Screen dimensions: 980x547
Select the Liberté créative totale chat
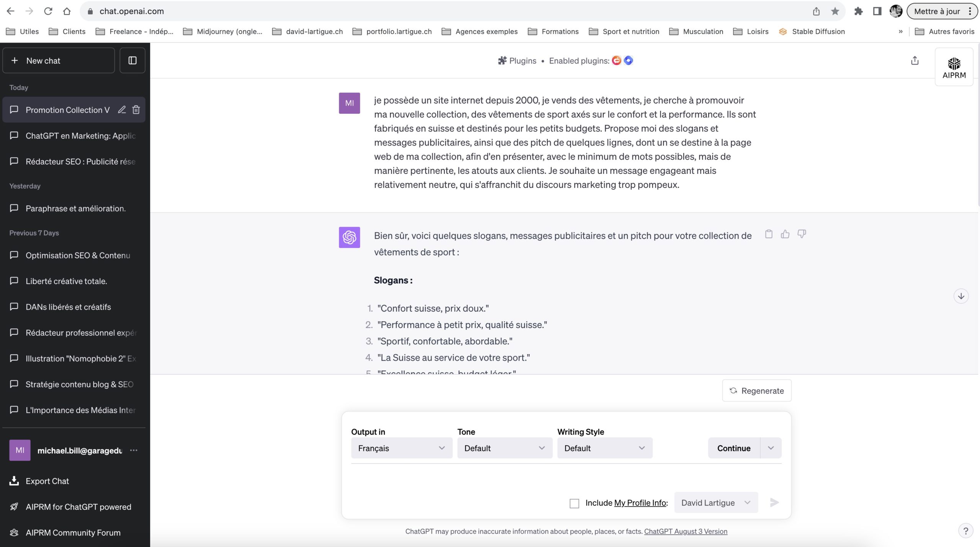click(x=66, y=281)
